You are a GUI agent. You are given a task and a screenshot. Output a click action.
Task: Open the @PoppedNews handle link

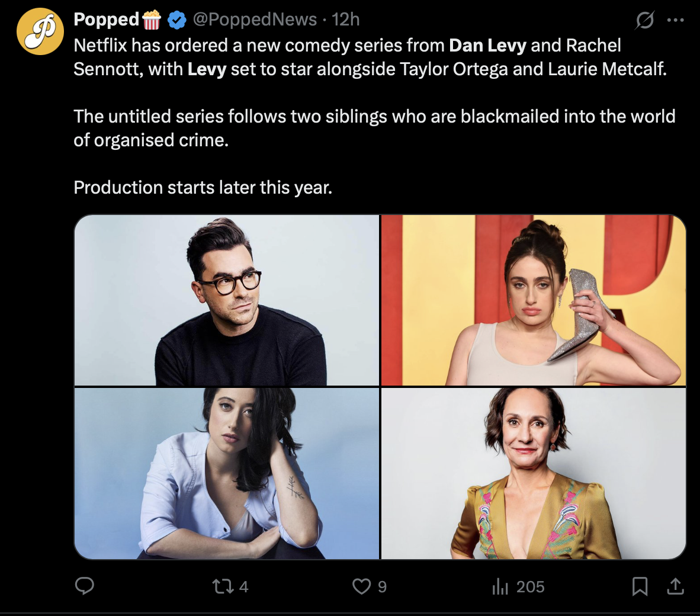click(255, 20)
